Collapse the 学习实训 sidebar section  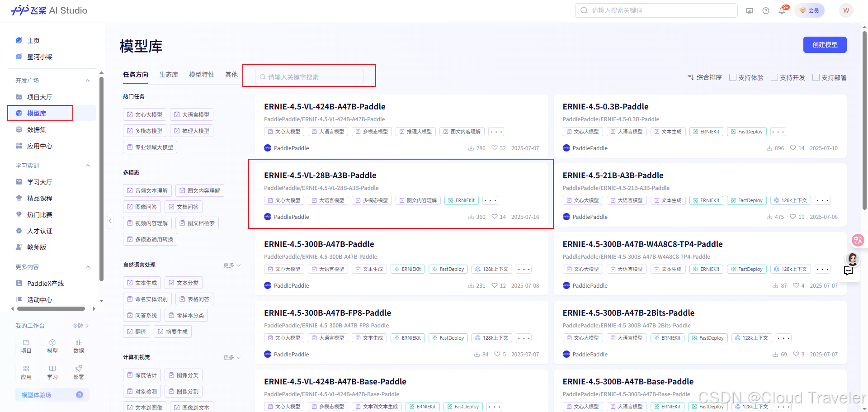[88, 166]
